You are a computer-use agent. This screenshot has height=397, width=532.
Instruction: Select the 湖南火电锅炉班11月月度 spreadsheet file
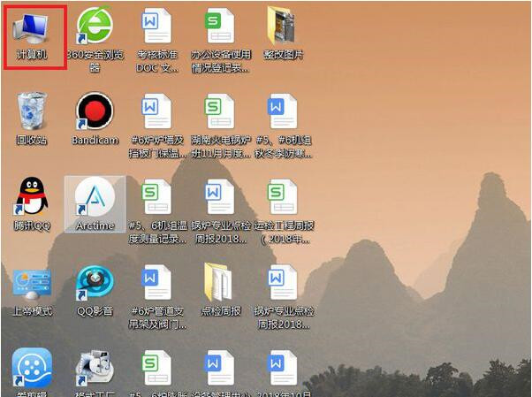(220, 112)
